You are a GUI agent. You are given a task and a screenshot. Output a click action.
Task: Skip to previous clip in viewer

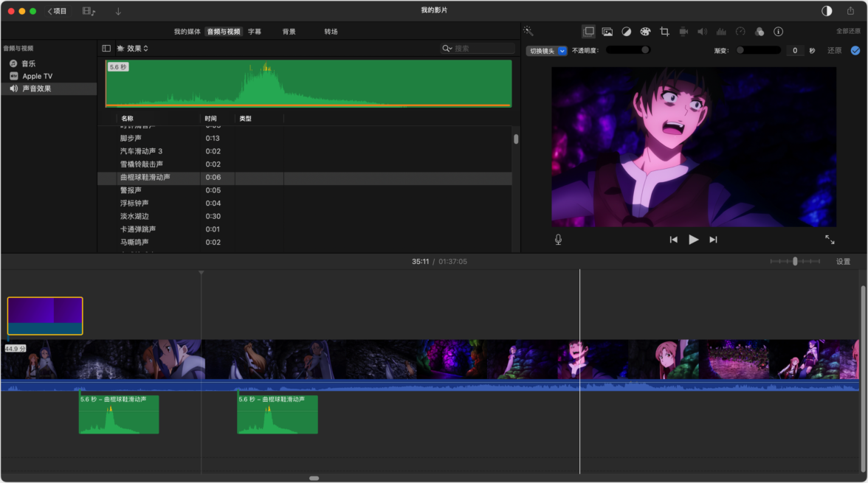click(x=673, y=240)
